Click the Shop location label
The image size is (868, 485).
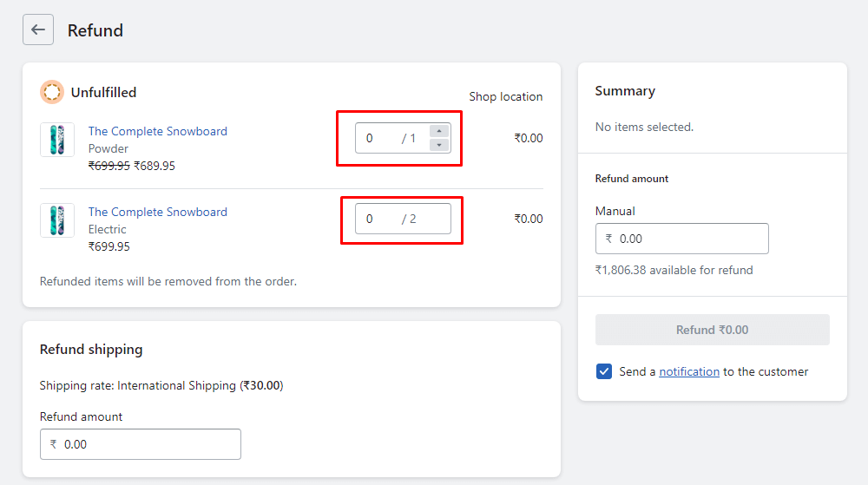click(x=505, y=96)
